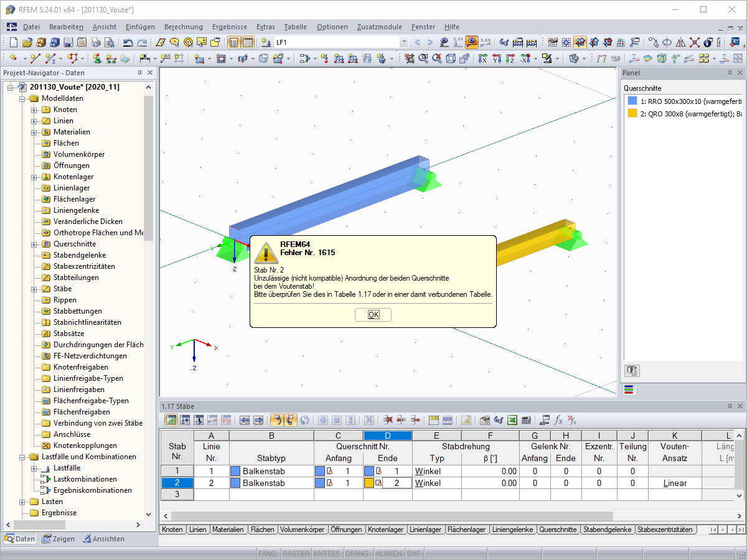Viewport: 747px width, 560px height.
Task: Click the view in X direction icon
Action: (x=482, y=58)
